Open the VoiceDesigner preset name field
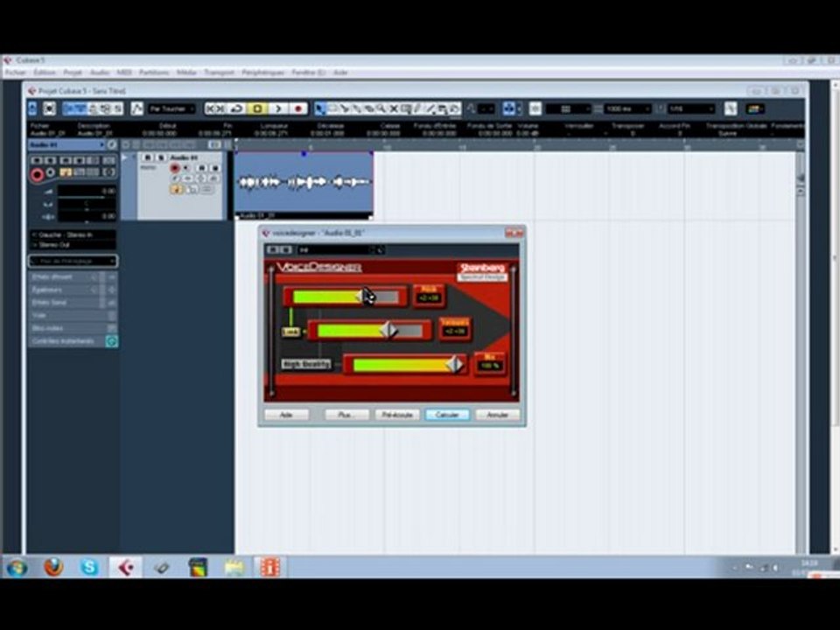This screenshot has width=840, height=630. [335, 249]
